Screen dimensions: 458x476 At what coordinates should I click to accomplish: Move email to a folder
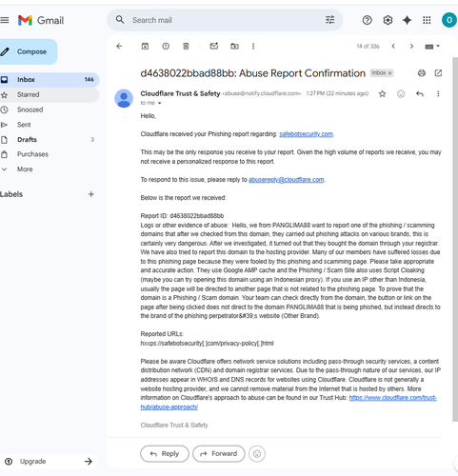click(234, 47)
